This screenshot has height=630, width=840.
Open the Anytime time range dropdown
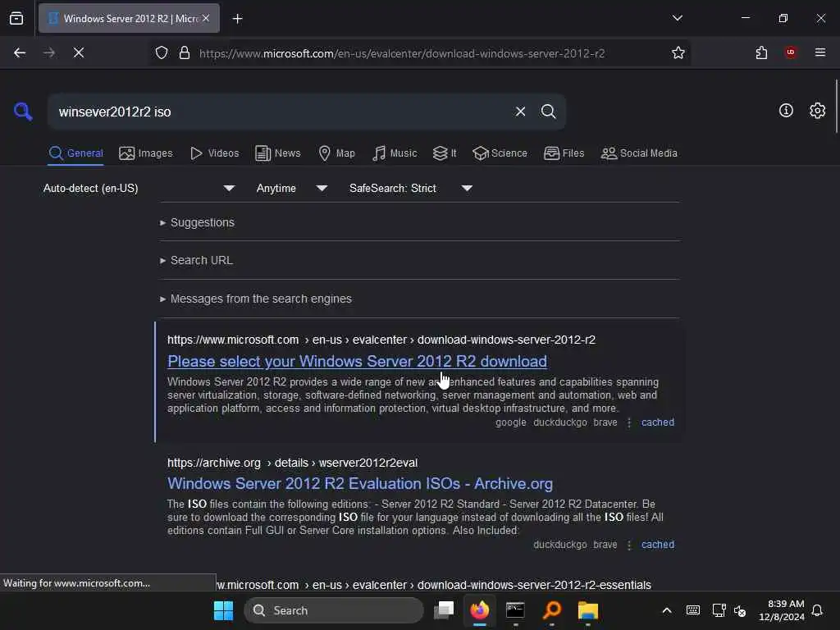[x=291, y=188]
